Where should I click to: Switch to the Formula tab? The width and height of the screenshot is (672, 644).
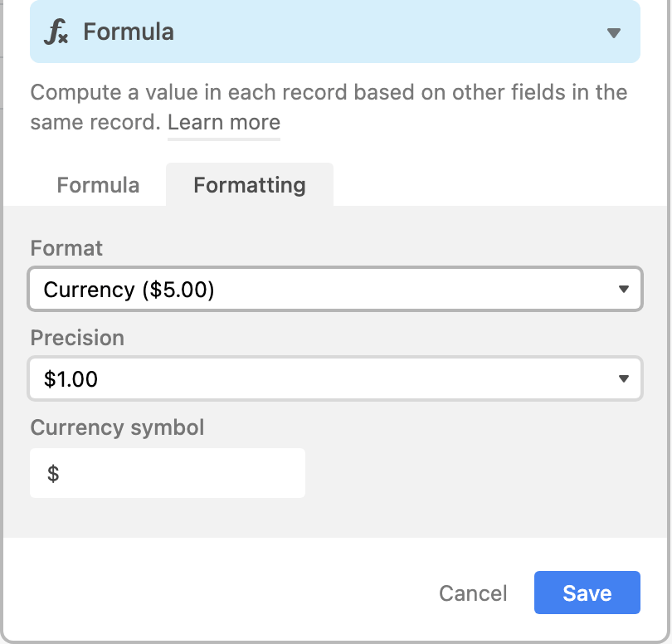(x=98, y=185)
